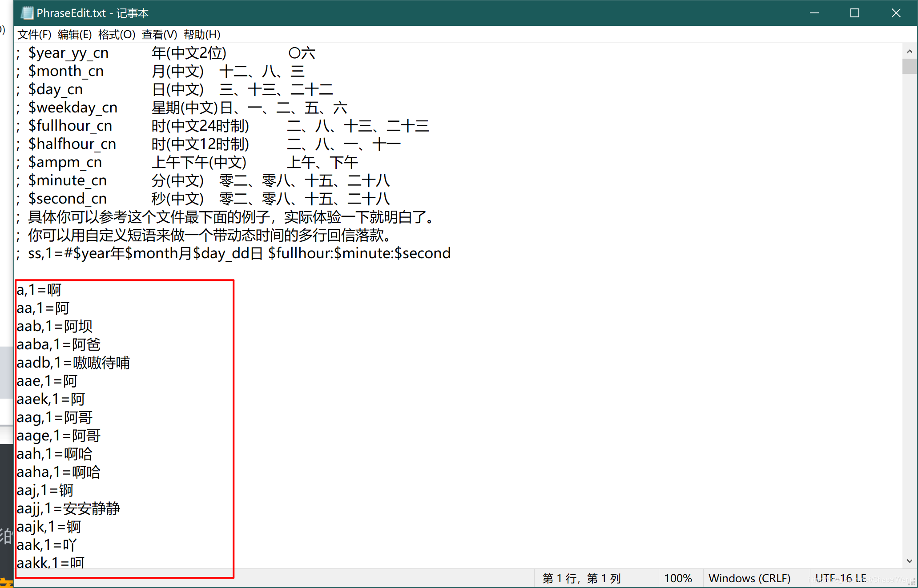Click the Windows (CRLF) status field

click(749, 578)
